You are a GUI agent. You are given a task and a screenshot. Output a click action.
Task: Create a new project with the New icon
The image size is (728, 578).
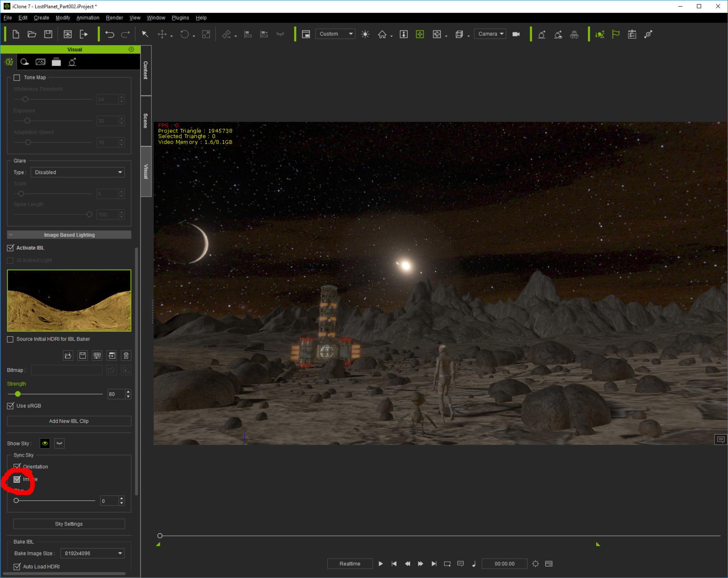point(16,34)
